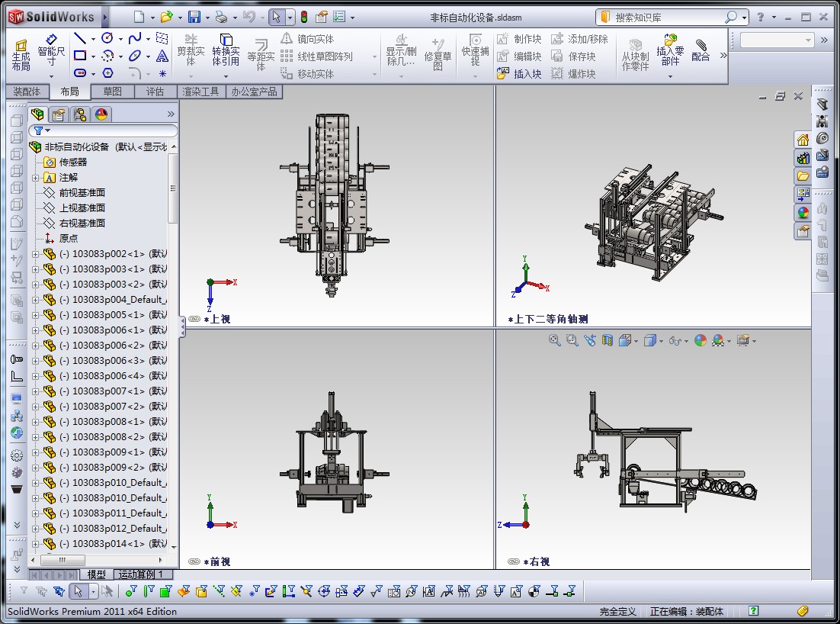The image size is (840, 624).
Task: Click the Convert Entities tool
Action: tap(226, 50)
